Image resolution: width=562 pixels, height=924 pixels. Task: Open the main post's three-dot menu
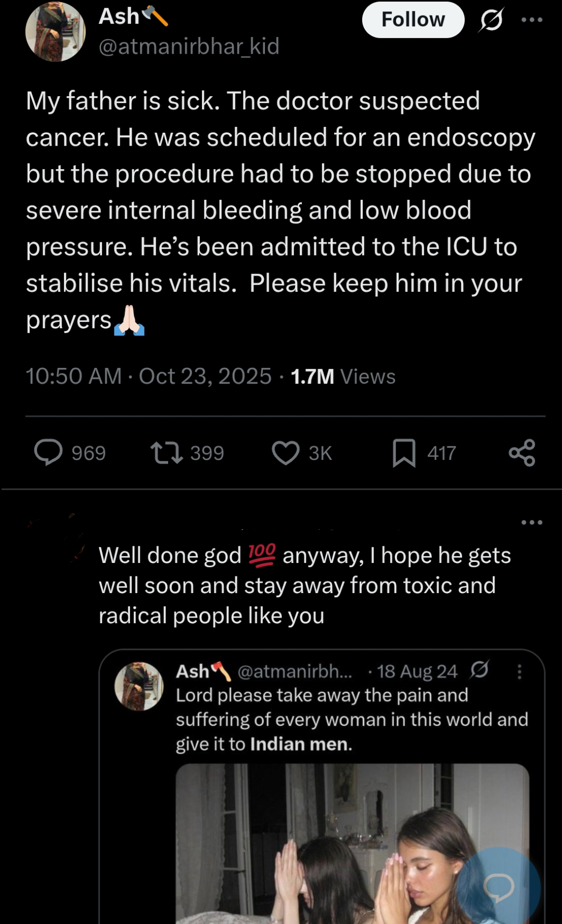532,20
